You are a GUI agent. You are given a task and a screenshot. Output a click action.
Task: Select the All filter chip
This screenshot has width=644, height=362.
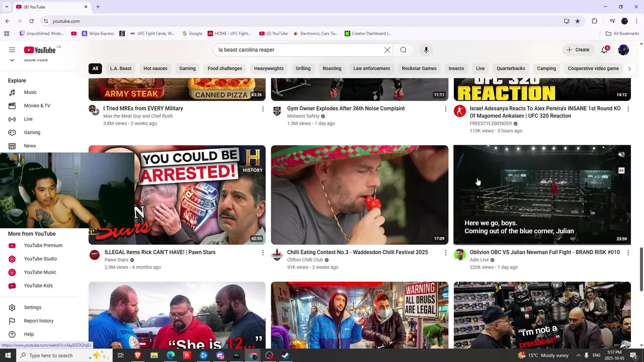pyautogui.click(x=95, y=68)
